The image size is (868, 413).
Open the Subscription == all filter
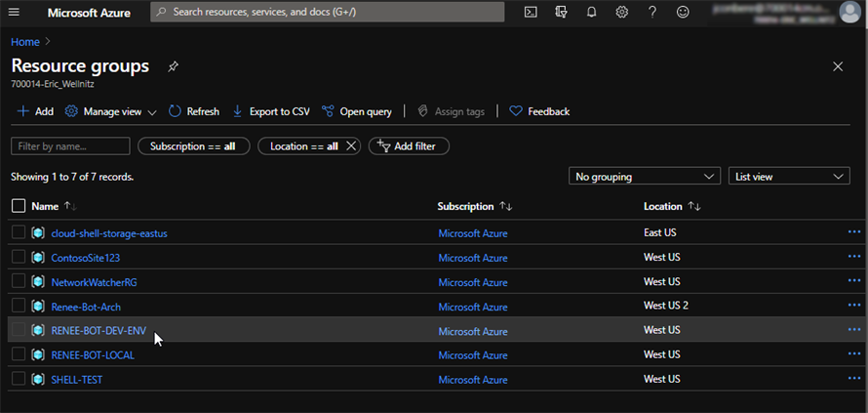pos(194,146)
